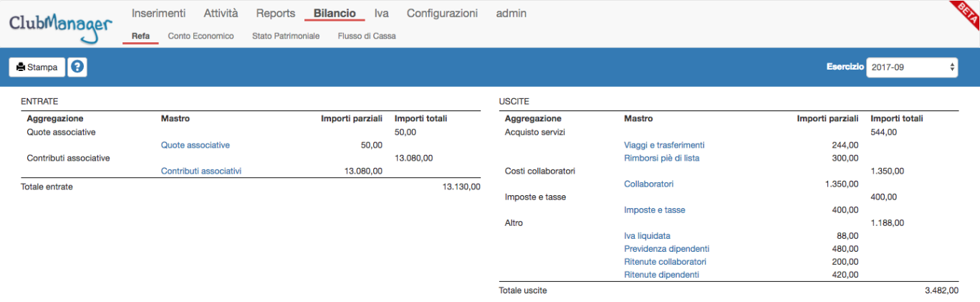Open the Iva liquidata link
The height and width of the screenshot is (302, 980).
(647, 235)
